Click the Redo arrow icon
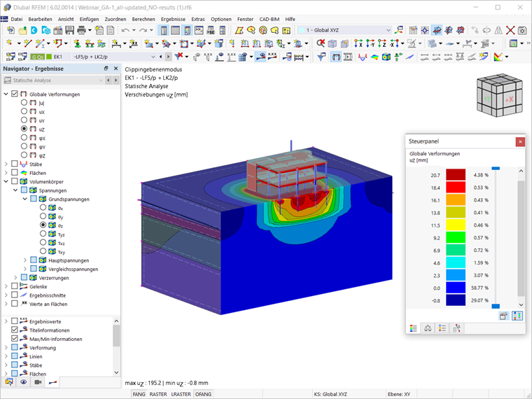 tap(143, 30)
